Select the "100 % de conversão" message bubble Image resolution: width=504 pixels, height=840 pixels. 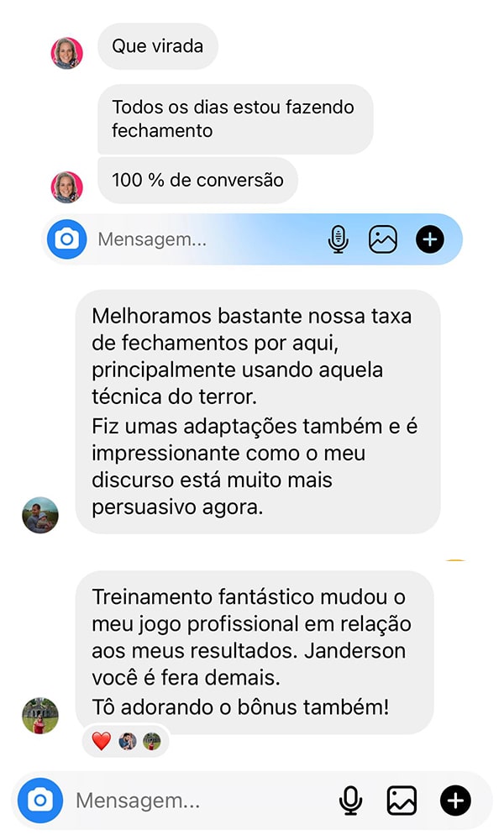(x=197, y=180)
